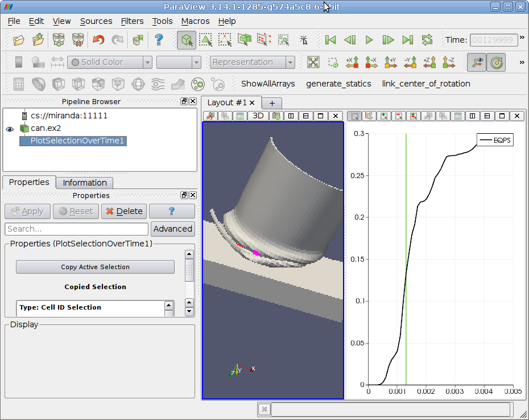Activate the Select Cells Through frustum tool
Image resolution: width=529 pixels, height=420 pixels.
point(245,40)
